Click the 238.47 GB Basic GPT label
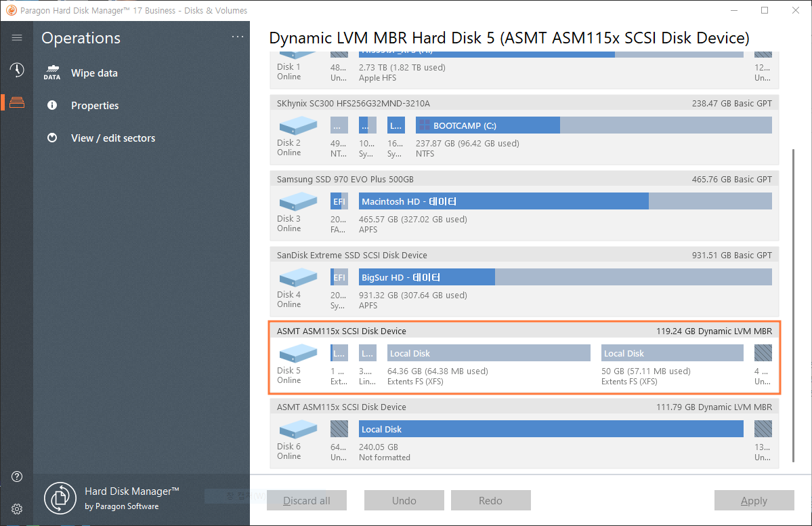 click(x=731, y=103)
